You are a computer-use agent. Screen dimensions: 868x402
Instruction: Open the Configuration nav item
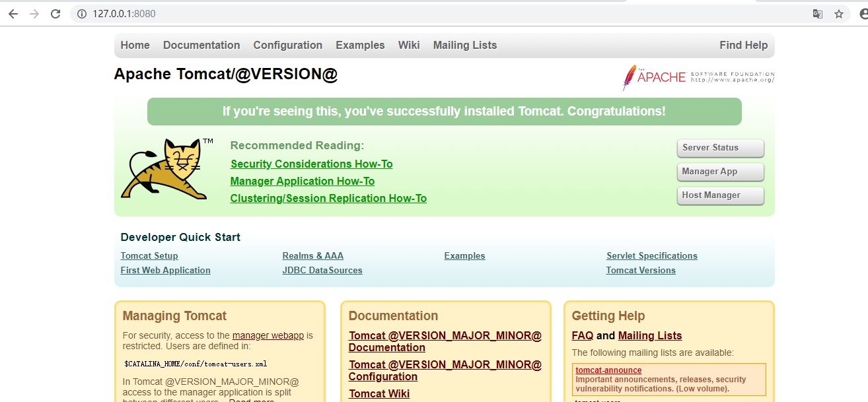(x=288, y=46)
